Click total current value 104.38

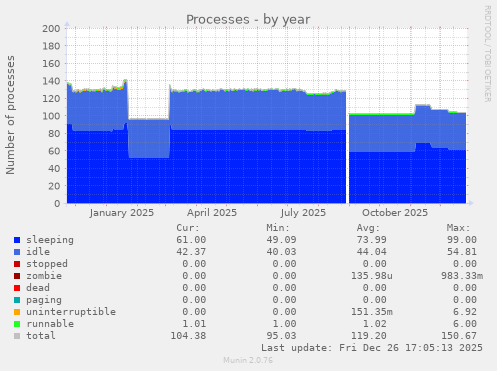coord(188,336)
